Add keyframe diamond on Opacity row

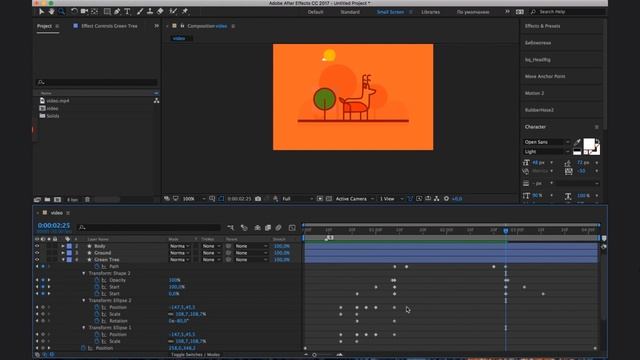coord(43,280)
